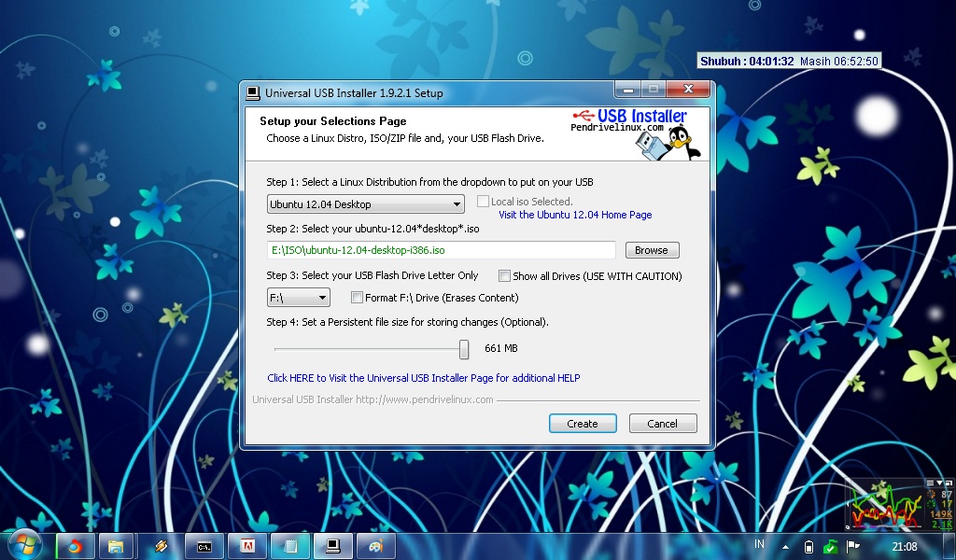956x560 pixels.
Task: Open the Linux Distribution dropdown
Action: pos(366,204)
